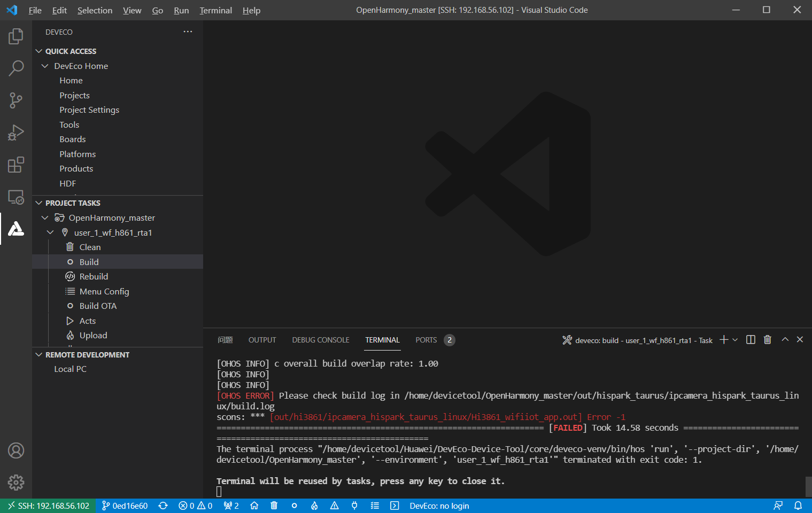Open the Remote Explorer view
Image resolution: width=812 pixels, height=513 pixels.
click(16, 197)
